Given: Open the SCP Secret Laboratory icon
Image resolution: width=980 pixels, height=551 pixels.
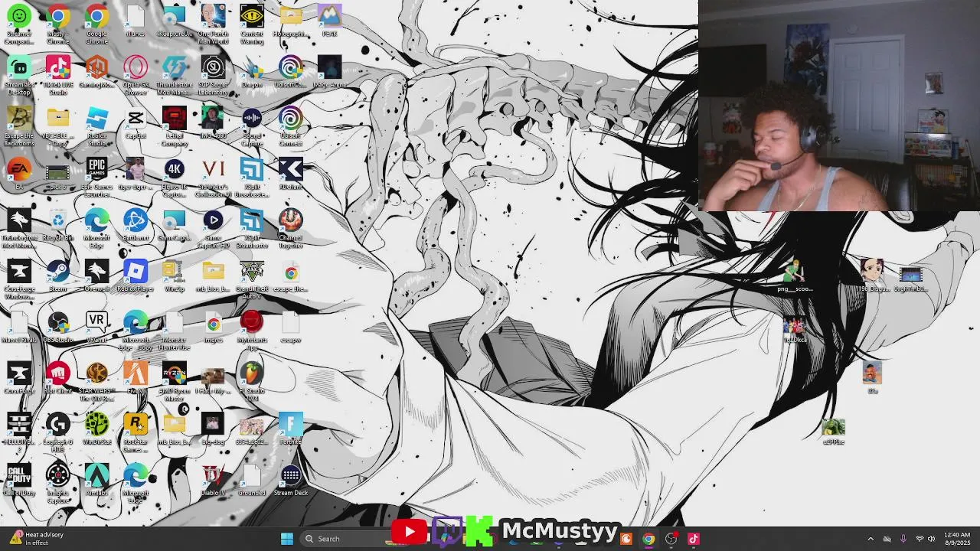Looking at the screenshot, I should [x=213, y=75].
